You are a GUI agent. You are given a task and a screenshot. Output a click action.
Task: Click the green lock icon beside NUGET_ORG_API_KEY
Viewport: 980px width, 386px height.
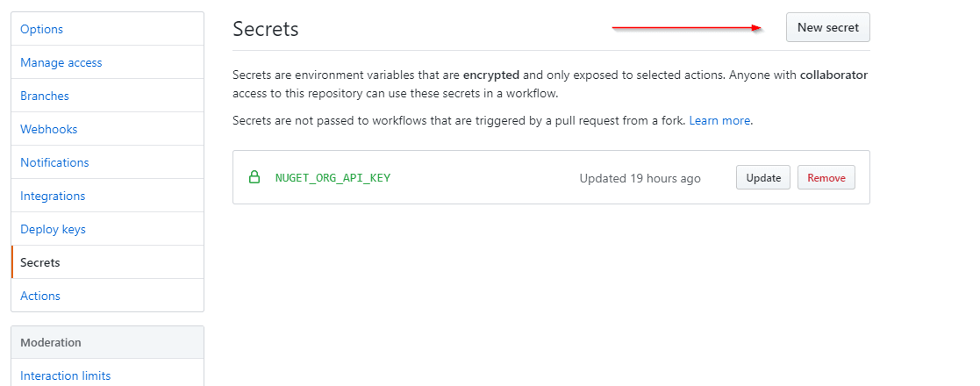pyautogui.click(x=254, y=177)
